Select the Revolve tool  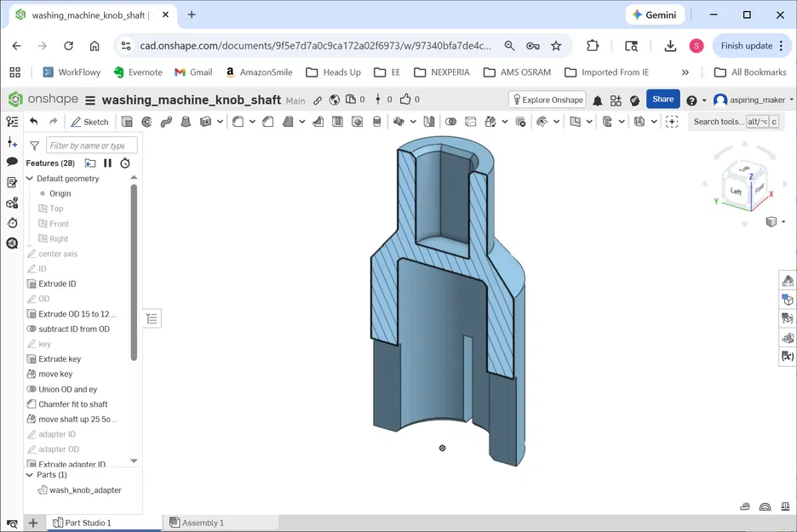[x=148, y=122]
